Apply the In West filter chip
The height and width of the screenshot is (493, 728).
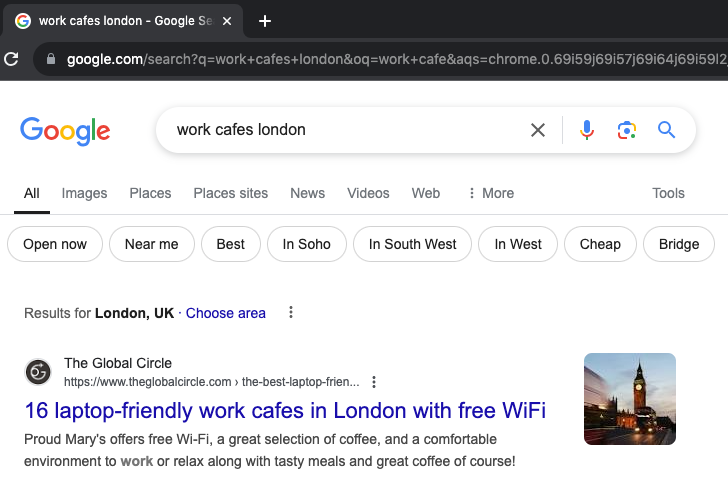(x=518, y=244)
